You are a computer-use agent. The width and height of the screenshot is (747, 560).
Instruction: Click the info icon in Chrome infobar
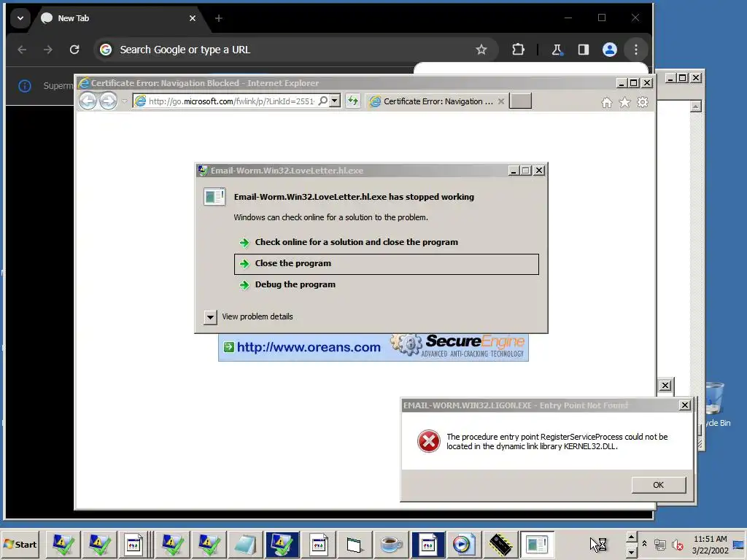[25, 86]
